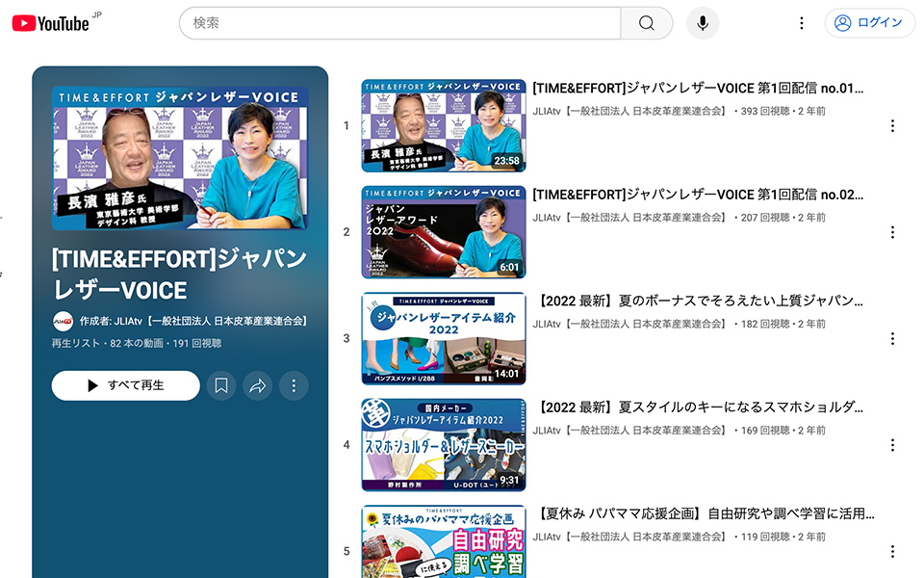924x578 pixels.
Task: Click channel name under 夏のボーナス video
Action: click(629, 324)
